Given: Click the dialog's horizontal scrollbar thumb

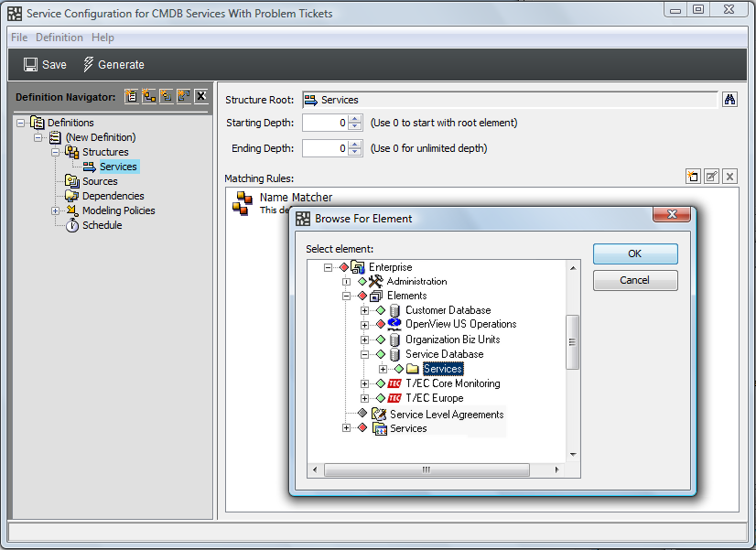Looking at the screenshot, I should tap(427, 469).
